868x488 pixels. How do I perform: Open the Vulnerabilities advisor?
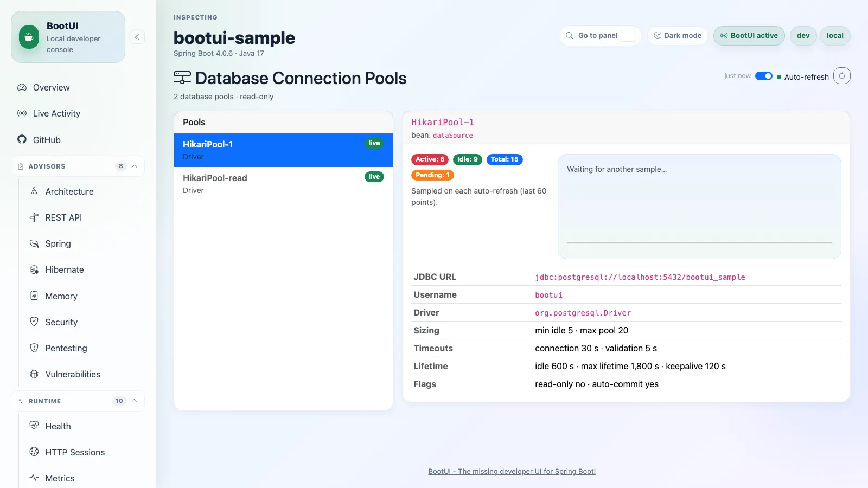tap(83, 374)
